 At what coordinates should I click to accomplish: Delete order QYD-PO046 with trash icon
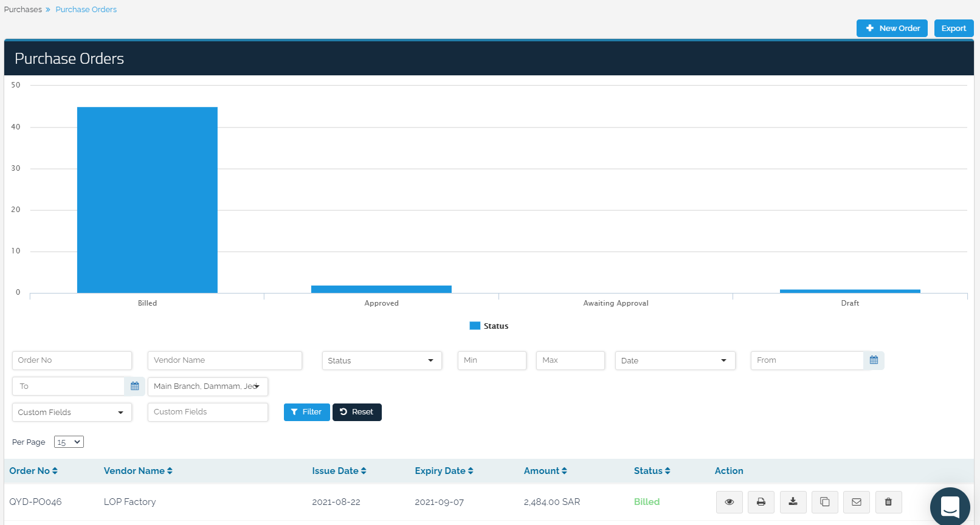pos(888,502)
